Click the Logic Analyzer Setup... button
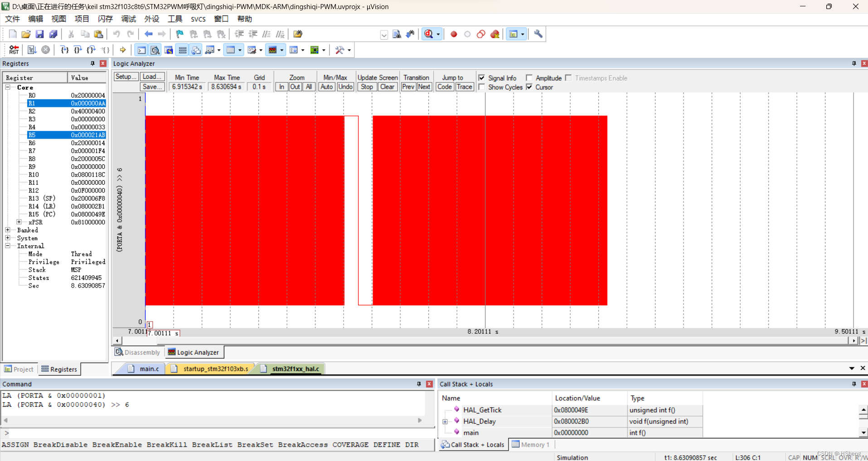868x461 pixels. 126,77
